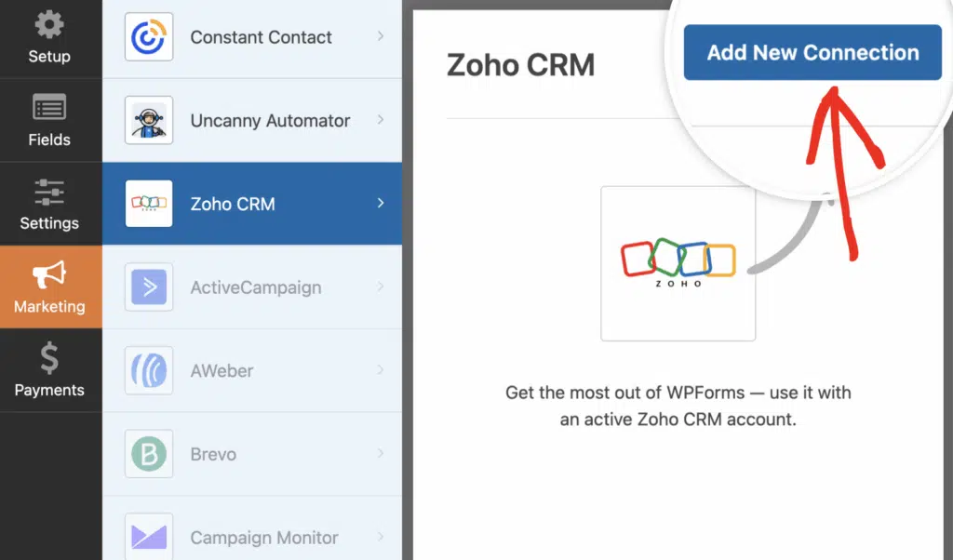
Task: Click the Brevo logo icon
Action: (149, 454)
